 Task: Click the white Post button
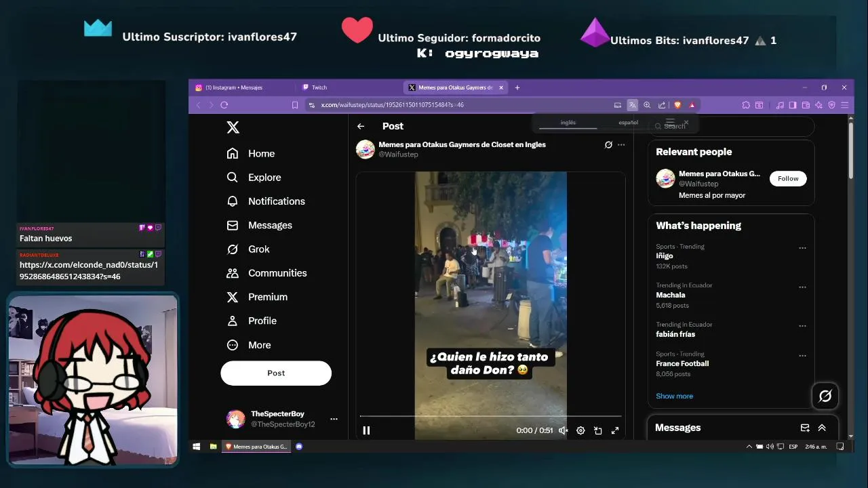[x=276, y=373]
